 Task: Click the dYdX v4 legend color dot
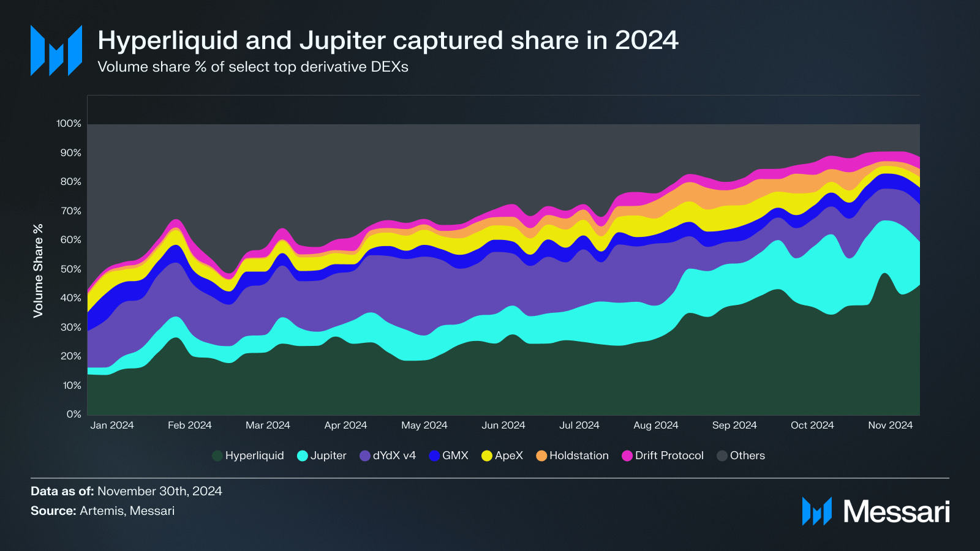[365, 455]
